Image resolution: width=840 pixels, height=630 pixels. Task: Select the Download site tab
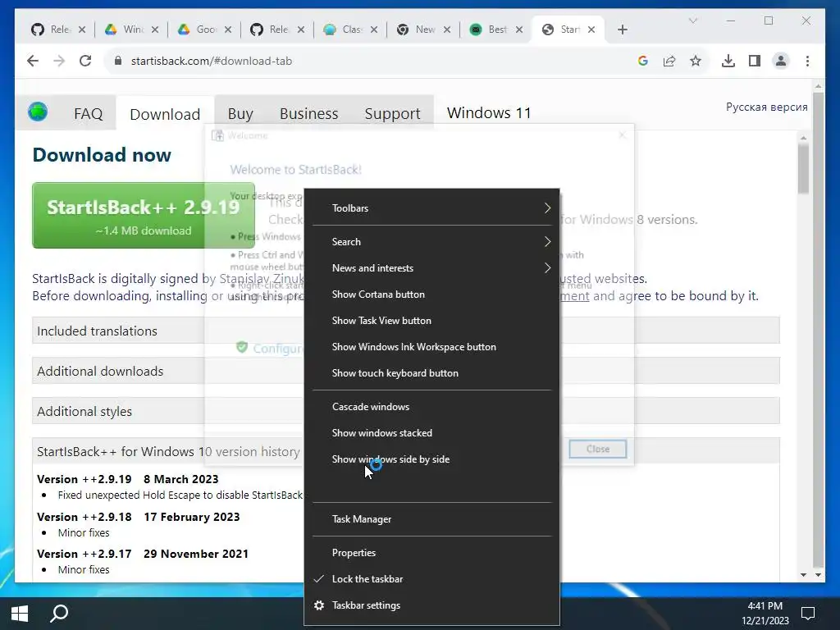pos(165,113)
